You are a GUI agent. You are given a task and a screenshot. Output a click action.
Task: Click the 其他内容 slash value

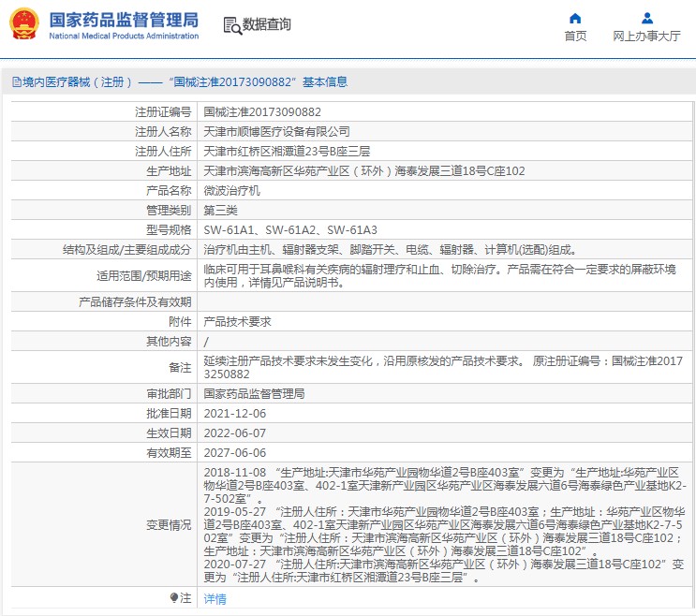click(x=206, y=342)
